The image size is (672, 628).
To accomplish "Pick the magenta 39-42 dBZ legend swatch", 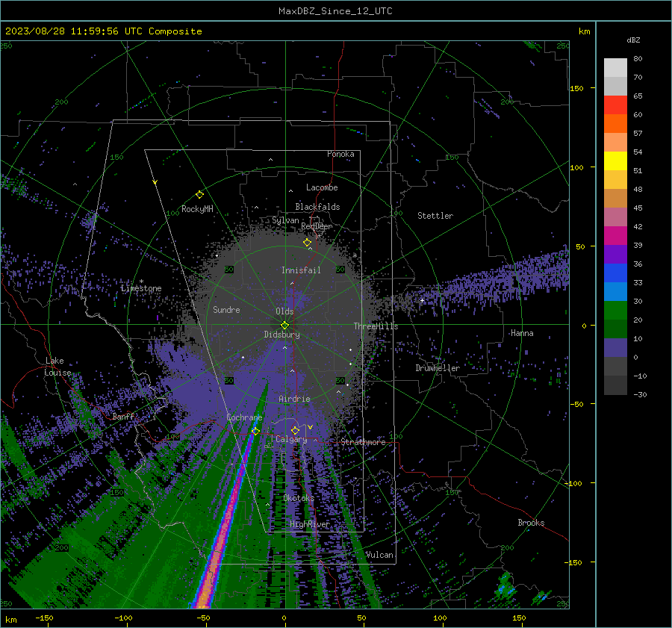I will tap(615, 235).
